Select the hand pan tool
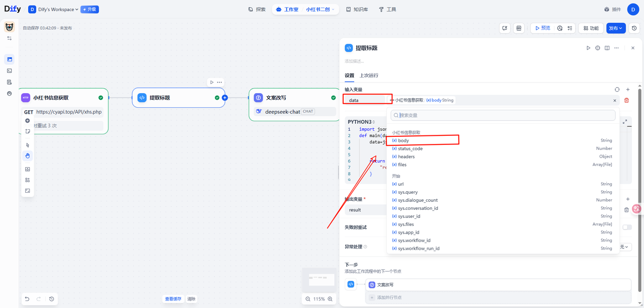 pos(28,156)
